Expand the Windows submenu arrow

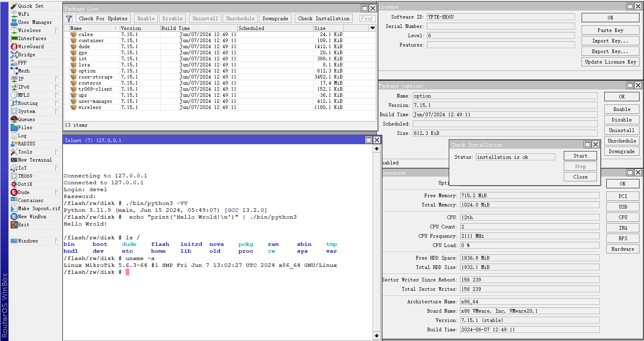pyautogui.click(x=57, y=241)
